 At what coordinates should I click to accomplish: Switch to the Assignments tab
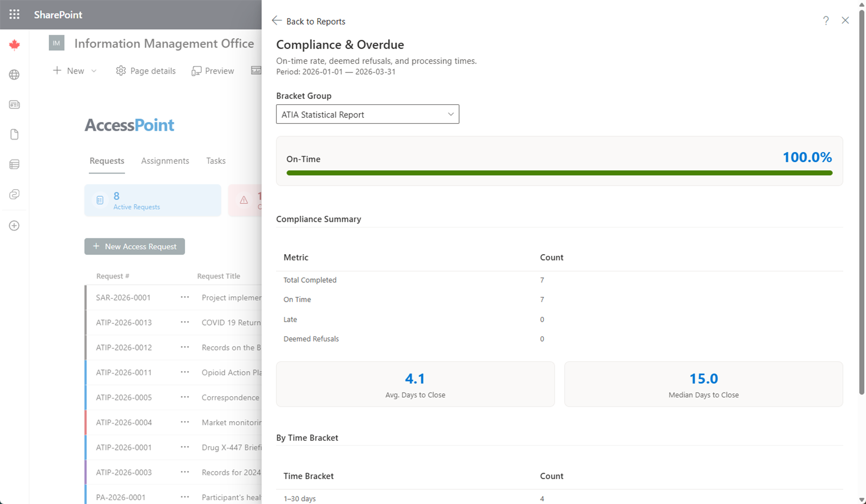pyautogui.click(x=165, y=161)
